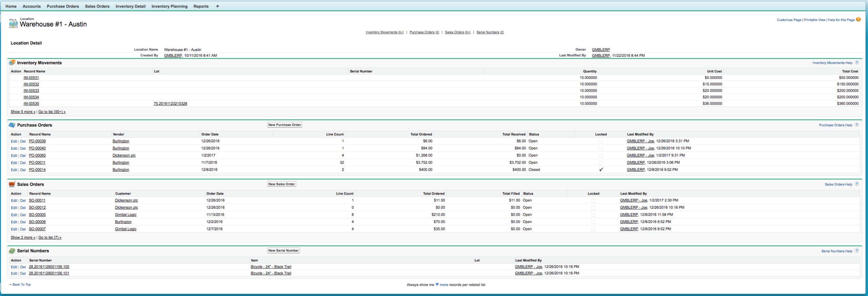This screenshot has height=296, width=868.
Task: Click the Inventory Movements Help question icon
Action: pyautogui.click(x=857, y=63)
